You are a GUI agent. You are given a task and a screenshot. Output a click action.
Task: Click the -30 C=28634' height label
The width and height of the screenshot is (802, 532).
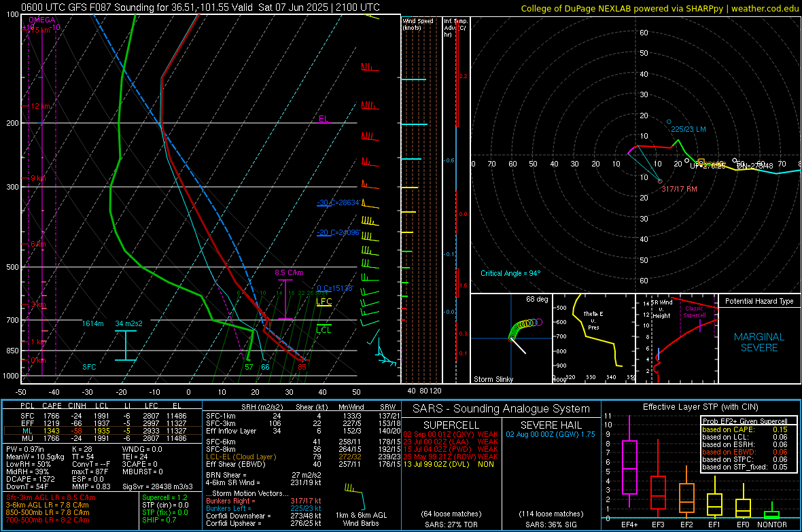[x=338, y=202]
